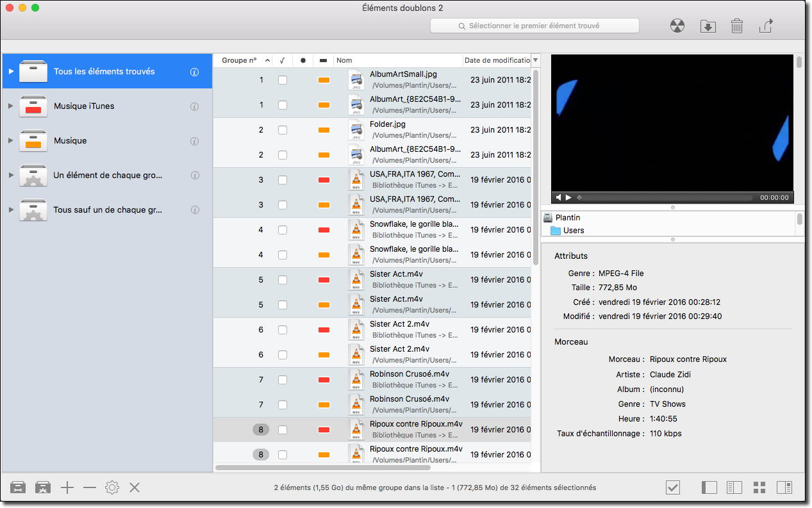Toggle the right preview pane layout icon

click(x=784, y=488)
